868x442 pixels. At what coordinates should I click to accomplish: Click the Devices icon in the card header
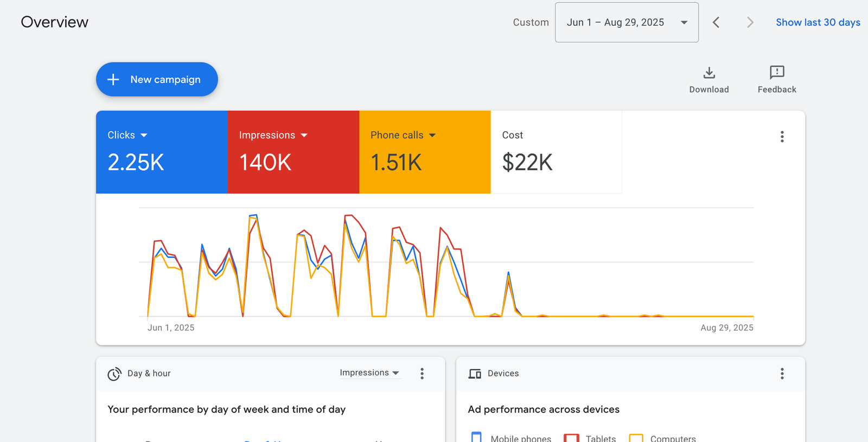tap(475, 374)
